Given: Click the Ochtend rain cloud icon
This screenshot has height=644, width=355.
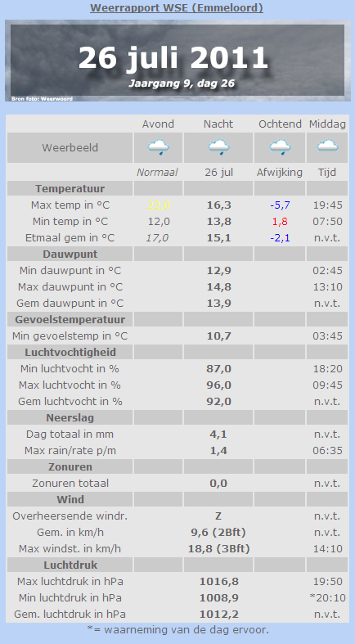Looking at the screenshot, I should pos(280,147).
